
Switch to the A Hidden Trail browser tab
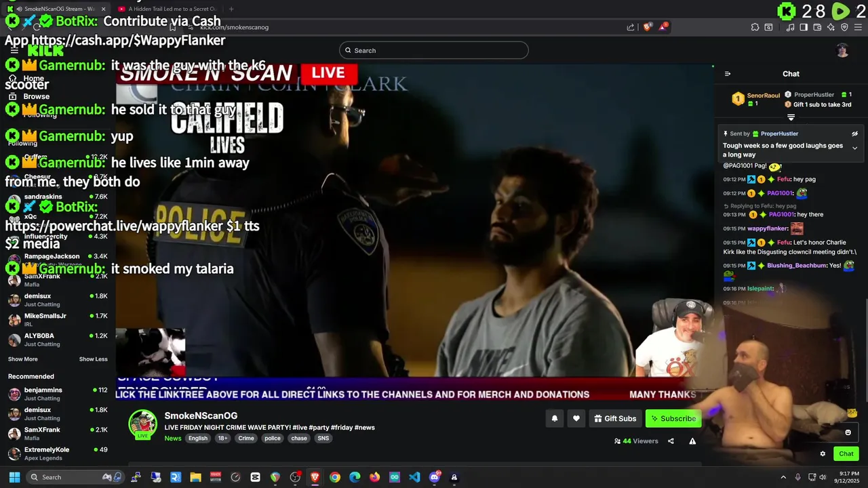click(166, 9)
